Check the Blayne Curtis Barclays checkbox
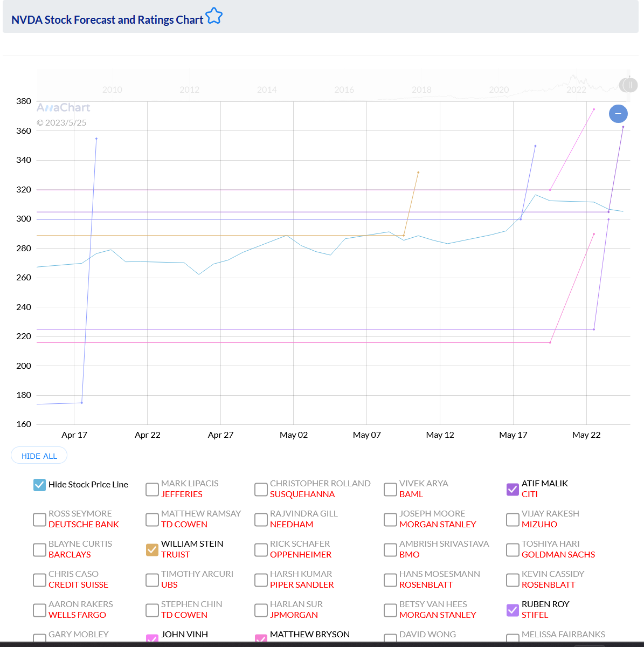This screenshot has width=644, height=647. (39, 549)
